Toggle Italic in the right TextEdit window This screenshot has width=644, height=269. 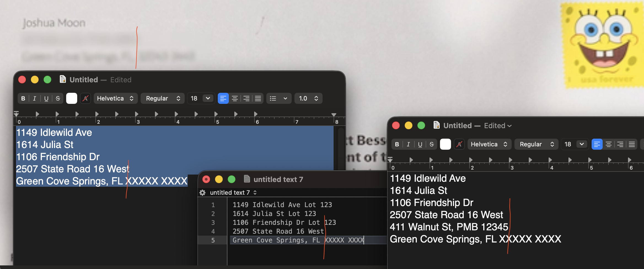pyautogui.click(x=408, y=144)
